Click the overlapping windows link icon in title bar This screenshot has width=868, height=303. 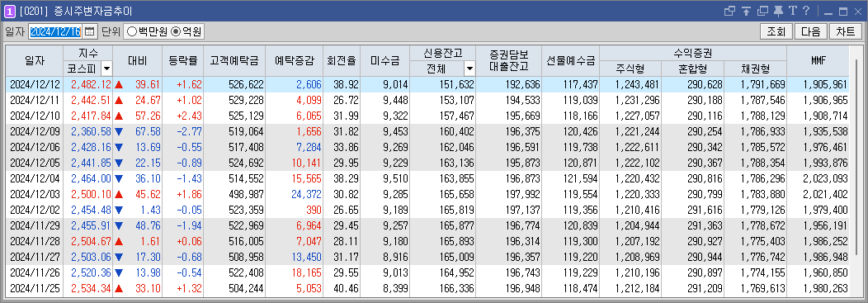(729, 11)
